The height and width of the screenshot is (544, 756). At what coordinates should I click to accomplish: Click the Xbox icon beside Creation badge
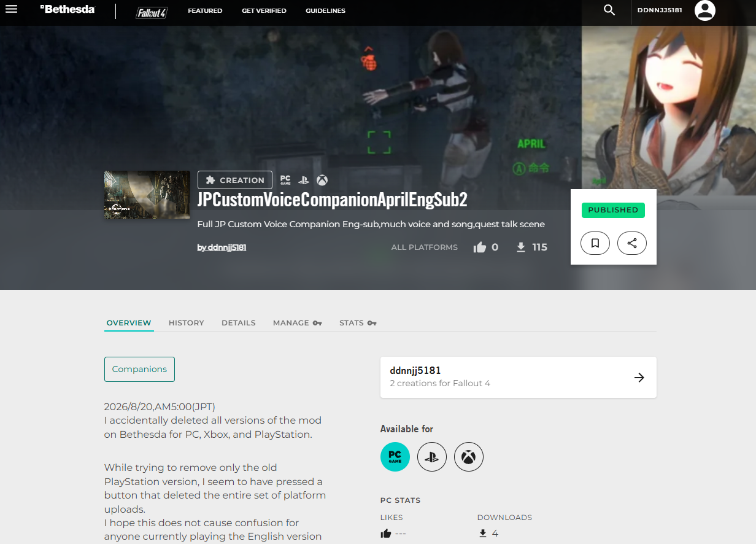click(322, 180)
